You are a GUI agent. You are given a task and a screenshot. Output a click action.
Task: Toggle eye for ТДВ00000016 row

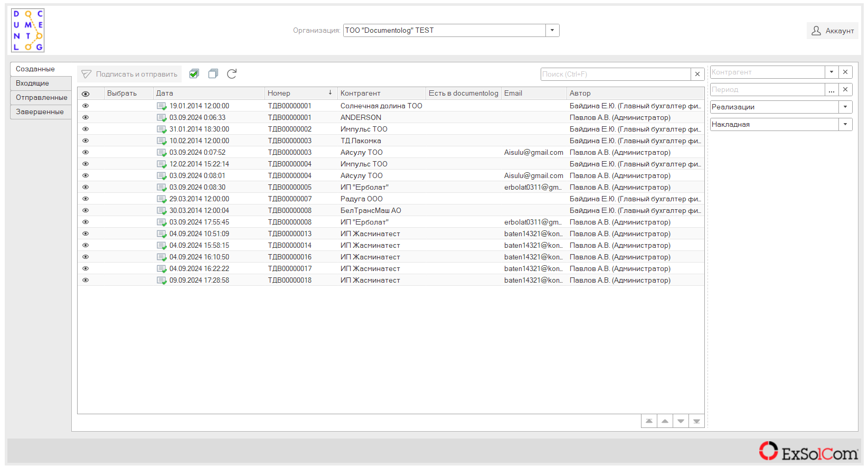[x=86, y=257]
